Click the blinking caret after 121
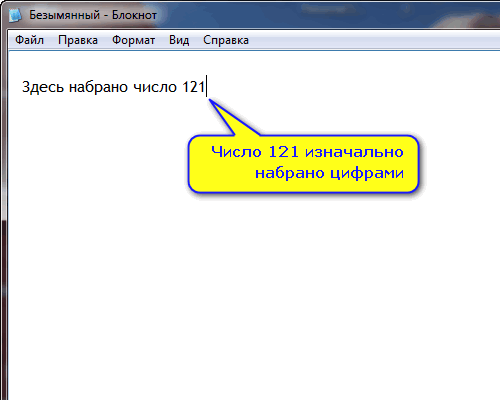The image size is (500, 400). [x=207, y=86]
